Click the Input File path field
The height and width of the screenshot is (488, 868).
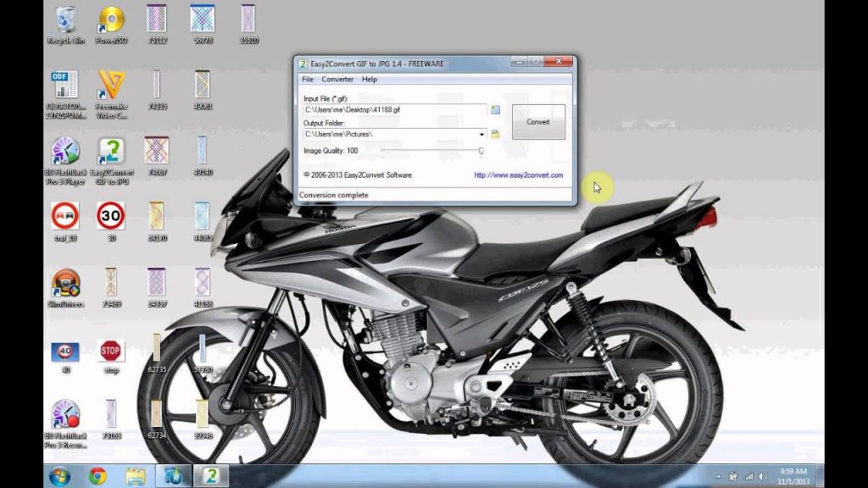(x=395, y=109)
